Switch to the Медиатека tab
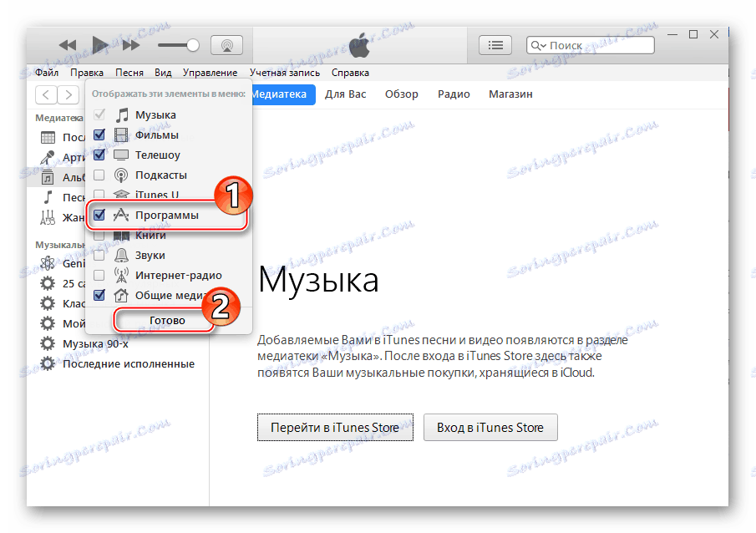Image resolution: width=756 pixels, height=533 pixels. point(283,94)
